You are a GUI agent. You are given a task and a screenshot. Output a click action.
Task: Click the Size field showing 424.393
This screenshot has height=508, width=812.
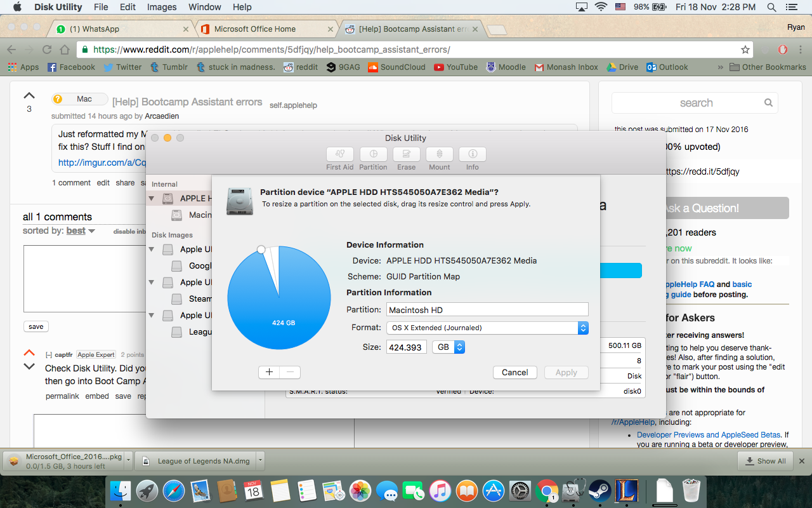[406, 347]
